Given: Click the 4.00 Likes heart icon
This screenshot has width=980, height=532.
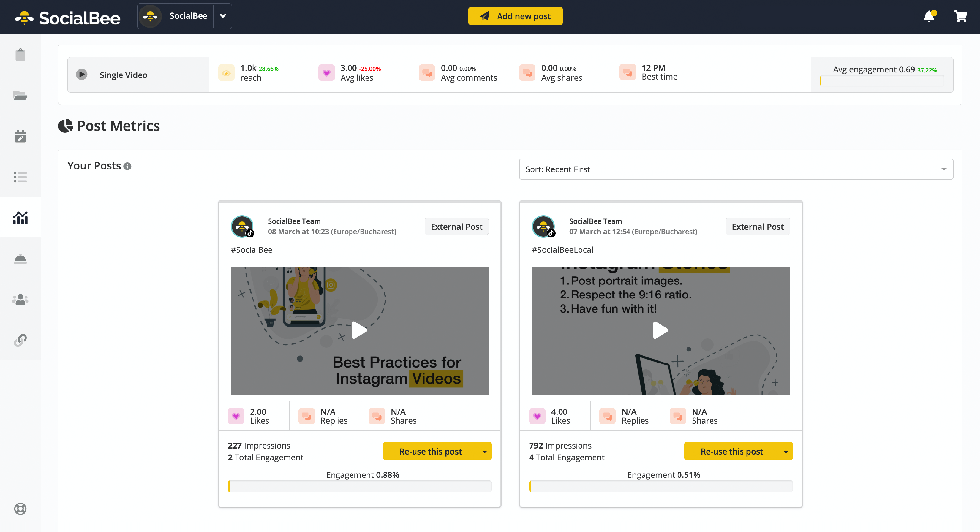Looking at the screenshot, I should 537,416.
